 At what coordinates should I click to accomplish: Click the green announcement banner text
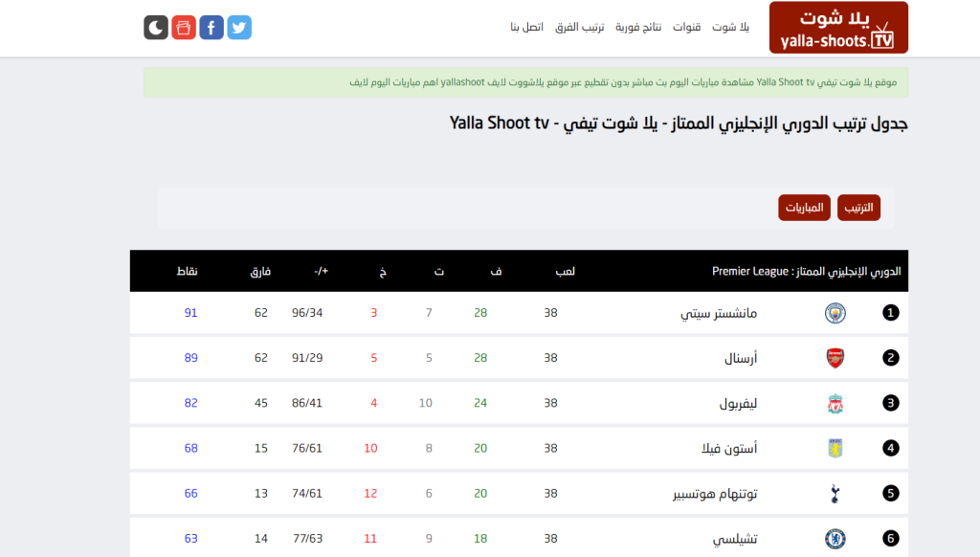pyautogui.click(x=622, y=82)
